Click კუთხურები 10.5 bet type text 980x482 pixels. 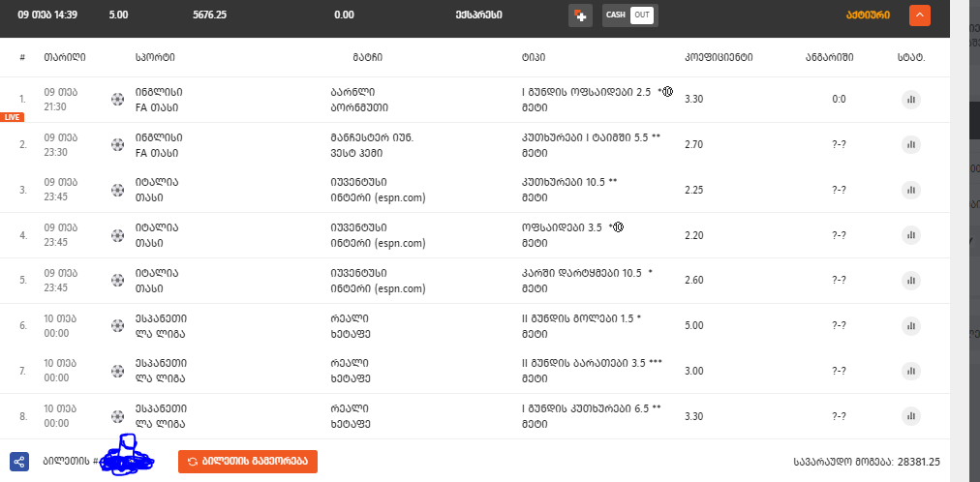569,182
